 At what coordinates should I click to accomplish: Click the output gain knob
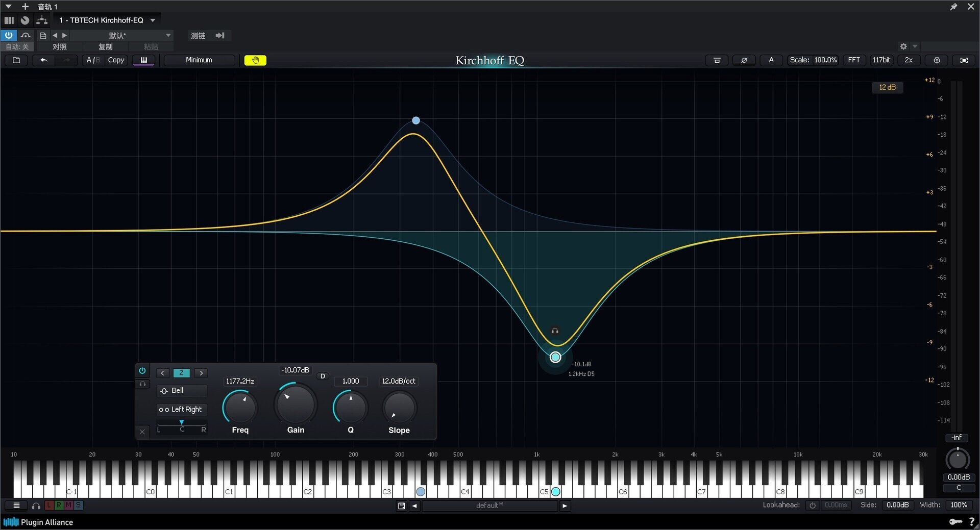click(958, 459)
